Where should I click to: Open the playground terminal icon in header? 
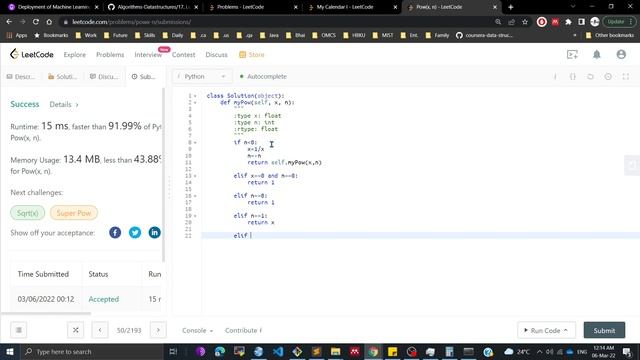pos(572,54)
